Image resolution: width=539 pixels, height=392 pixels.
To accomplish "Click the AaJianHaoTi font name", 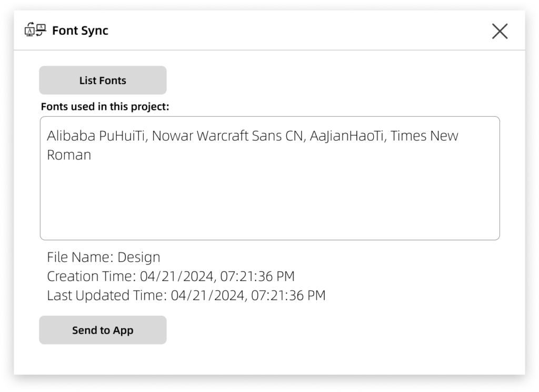I will (347, 136).
